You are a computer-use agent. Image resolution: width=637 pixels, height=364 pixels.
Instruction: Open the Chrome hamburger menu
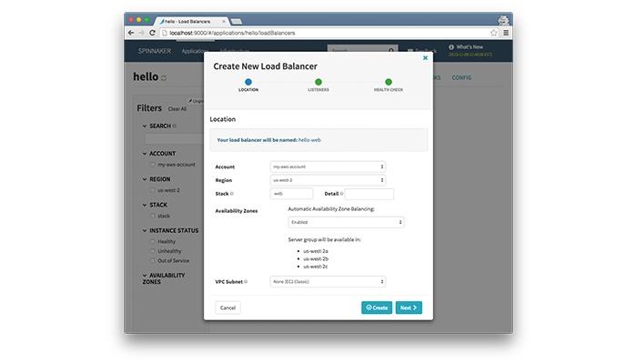506,33
